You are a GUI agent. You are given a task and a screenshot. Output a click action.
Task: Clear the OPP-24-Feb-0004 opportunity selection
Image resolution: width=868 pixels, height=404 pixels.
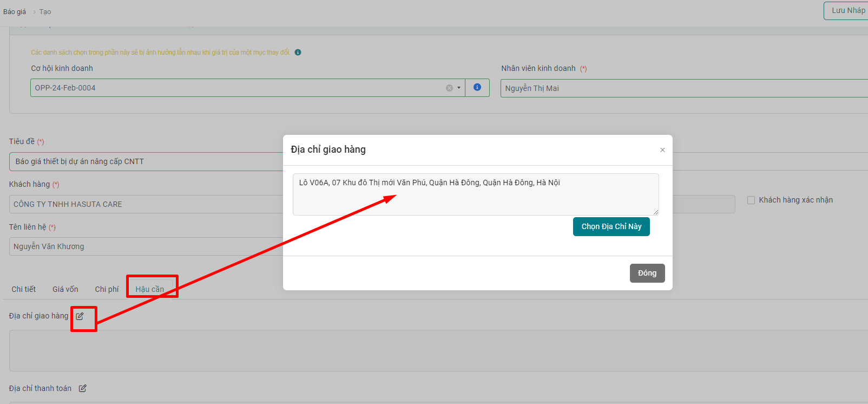click(x=449, y=88)
